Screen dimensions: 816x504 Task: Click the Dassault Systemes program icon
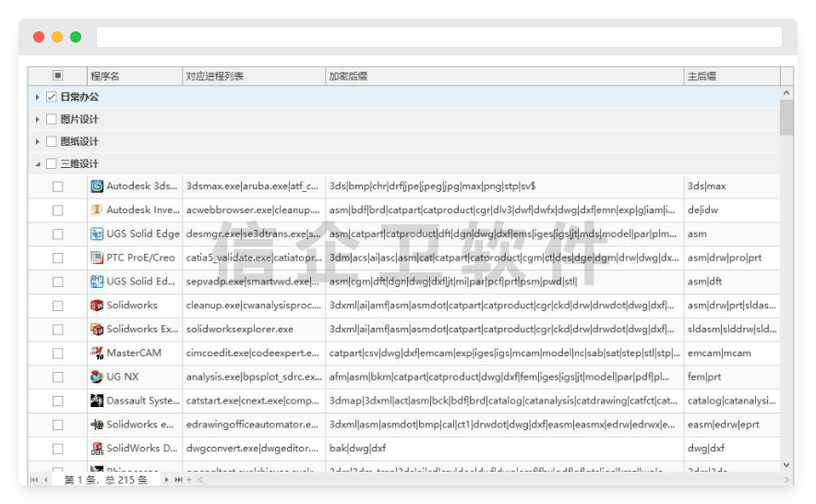click(97, 401)
